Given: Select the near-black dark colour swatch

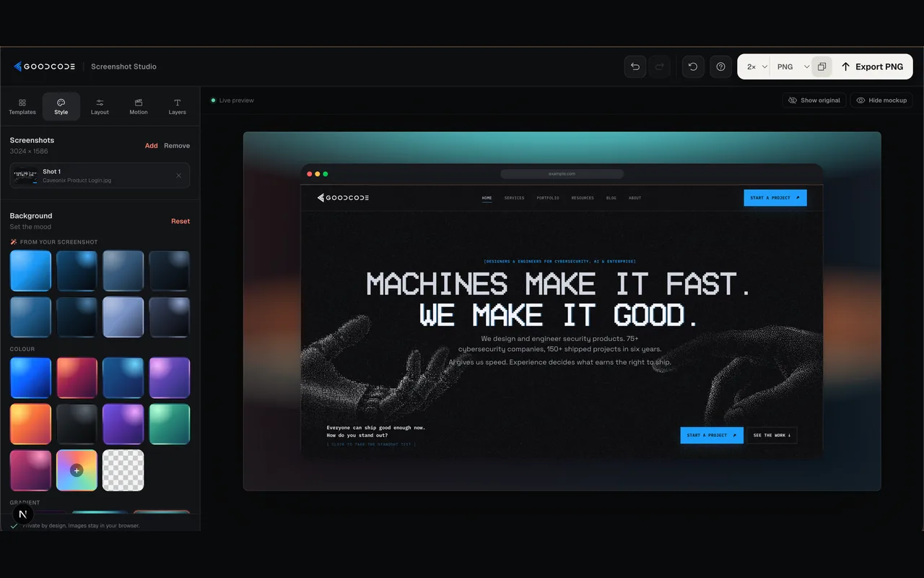Looking at the screenshot, I should 77,424.
